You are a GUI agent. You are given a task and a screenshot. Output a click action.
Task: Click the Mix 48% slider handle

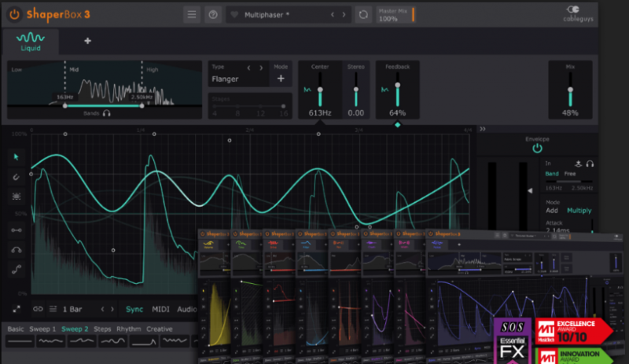pos(571,90)
